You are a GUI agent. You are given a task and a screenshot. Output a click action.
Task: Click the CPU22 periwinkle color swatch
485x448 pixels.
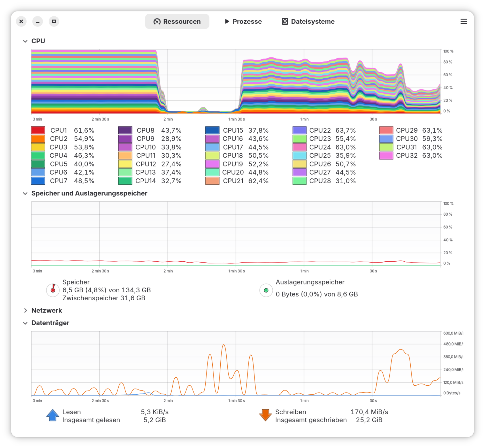(x=299, y=130)
